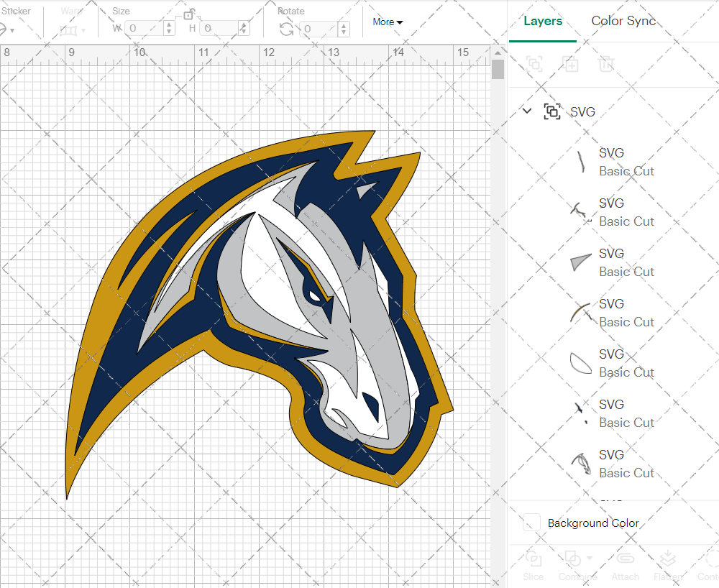Select the Flatten tool
Screen dimensions: 719x588
(x=669, y=565)
